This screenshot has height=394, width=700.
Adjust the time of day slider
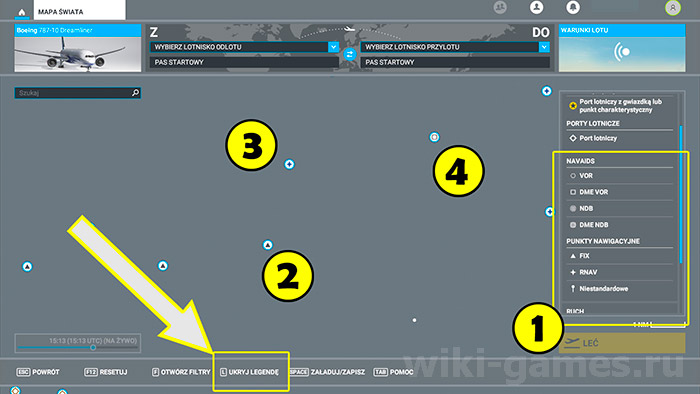93,347
